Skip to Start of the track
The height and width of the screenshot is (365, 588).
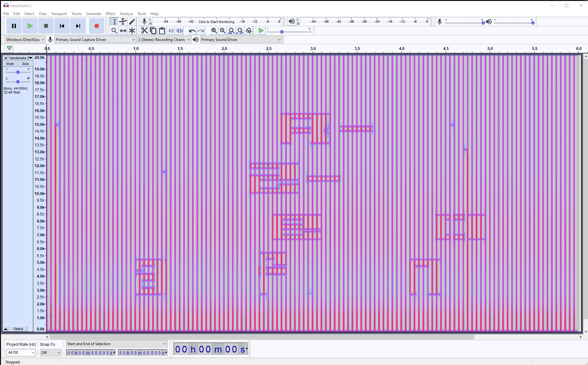[x=62, y=26]
